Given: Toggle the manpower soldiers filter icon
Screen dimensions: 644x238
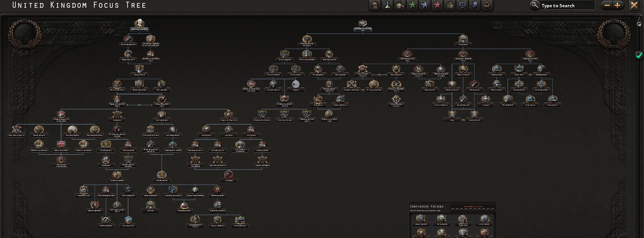Looking at the screenshot, I should [450, 5].
